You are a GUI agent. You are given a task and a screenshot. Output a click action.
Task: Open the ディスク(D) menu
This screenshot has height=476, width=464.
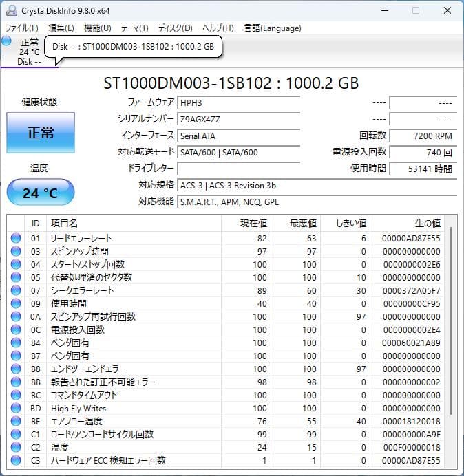coord(176,28)
